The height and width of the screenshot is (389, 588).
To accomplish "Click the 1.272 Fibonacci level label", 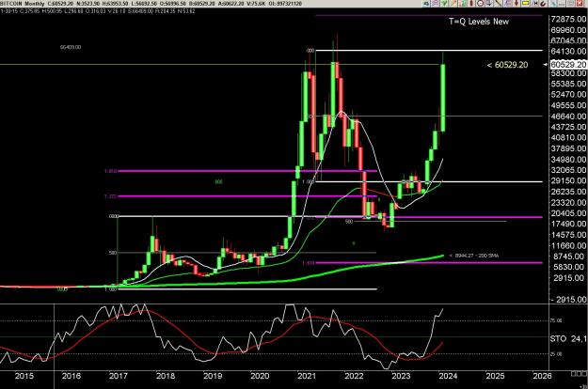I will (110, 196).
